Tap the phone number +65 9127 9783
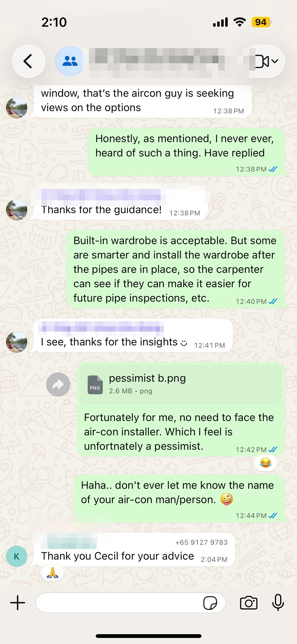The height and width of the screenshot is (644, 297). (x=201, y=542)
